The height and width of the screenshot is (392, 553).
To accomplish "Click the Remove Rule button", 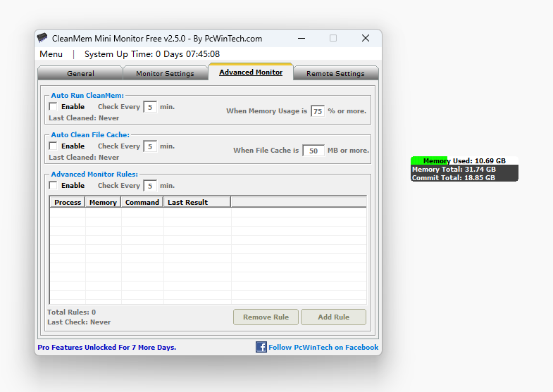I will point(266,317).
